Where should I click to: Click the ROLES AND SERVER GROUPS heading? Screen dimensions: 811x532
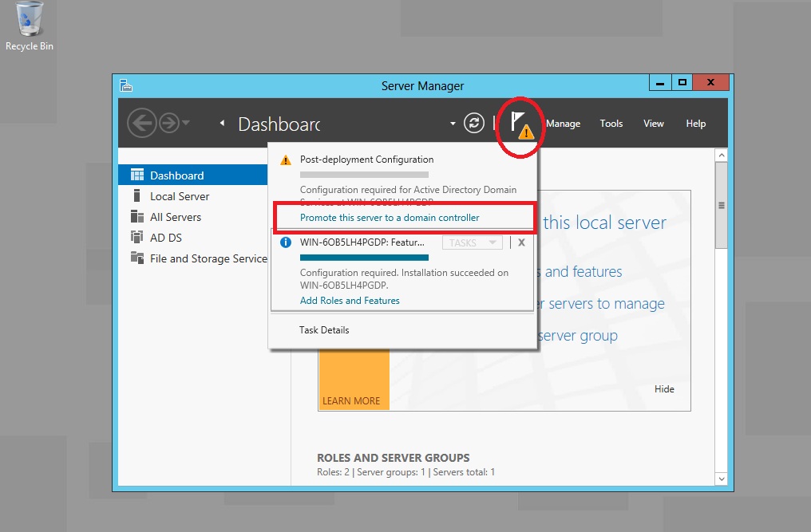point(393,458)
